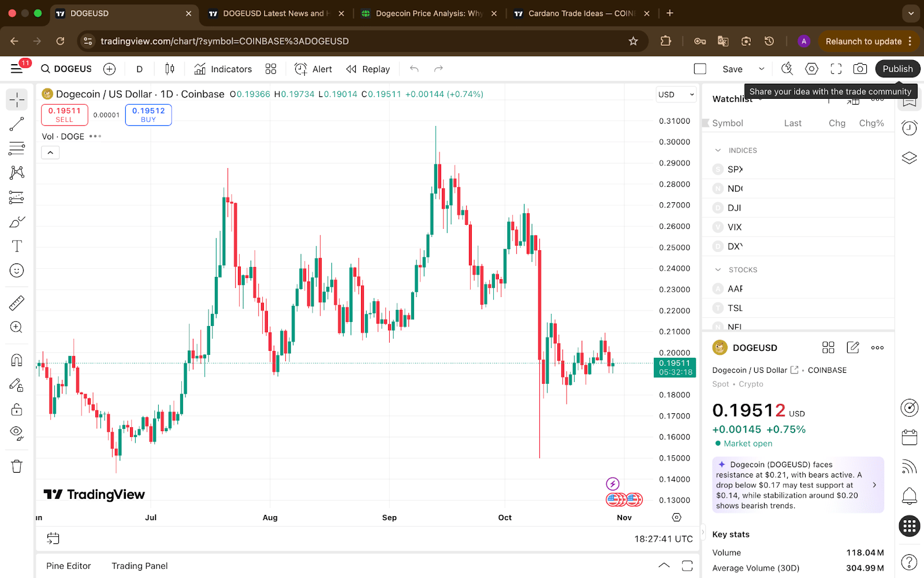Screen dimensions: 924x578
Task: Enter fullscreen mode
Action: tap(836, 69)
